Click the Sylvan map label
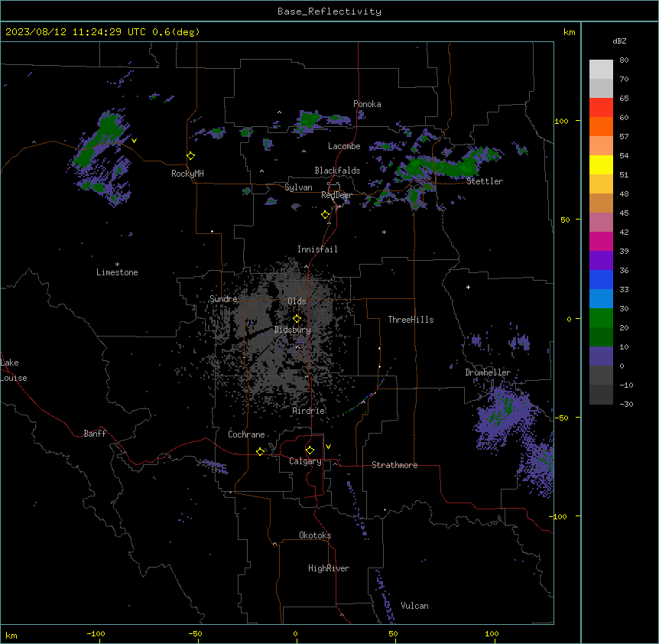 pyautogui.click(x=298, y=187)
